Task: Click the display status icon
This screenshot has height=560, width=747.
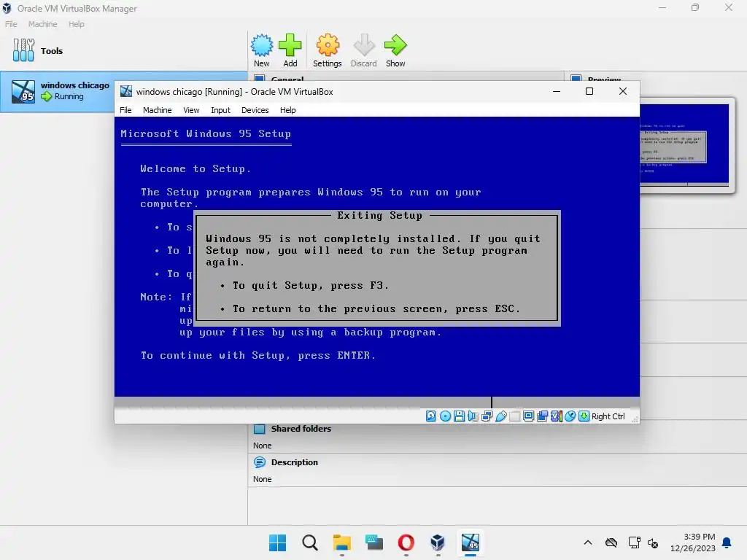Action: coord(528,416)
